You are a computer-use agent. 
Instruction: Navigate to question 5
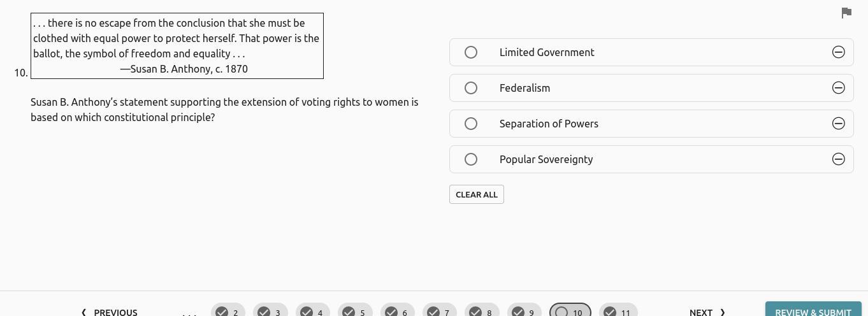355,312
